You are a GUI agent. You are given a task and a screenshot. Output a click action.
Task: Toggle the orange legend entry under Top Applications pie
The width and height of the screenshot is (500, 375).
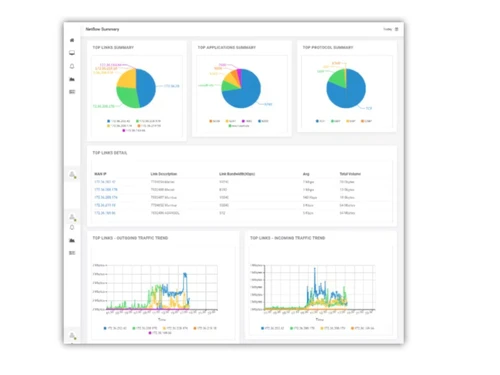tap(215, 121)
